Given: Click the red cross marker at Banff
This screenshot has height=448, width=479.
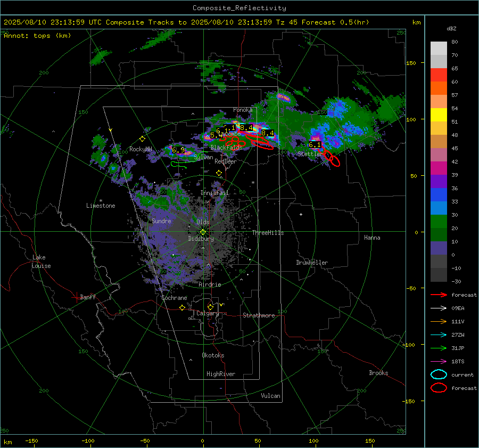Looking at the screenshot, I should pyautogui.click(x=76, y=297).
